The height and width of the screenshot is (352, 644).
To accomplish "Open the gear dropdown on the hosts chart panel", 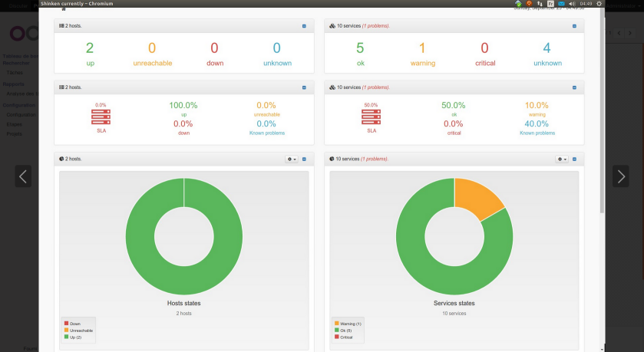I will (292, 160).
